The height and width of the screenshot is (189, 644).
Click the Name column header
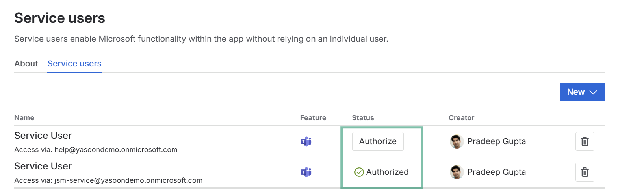coord(24,118)
